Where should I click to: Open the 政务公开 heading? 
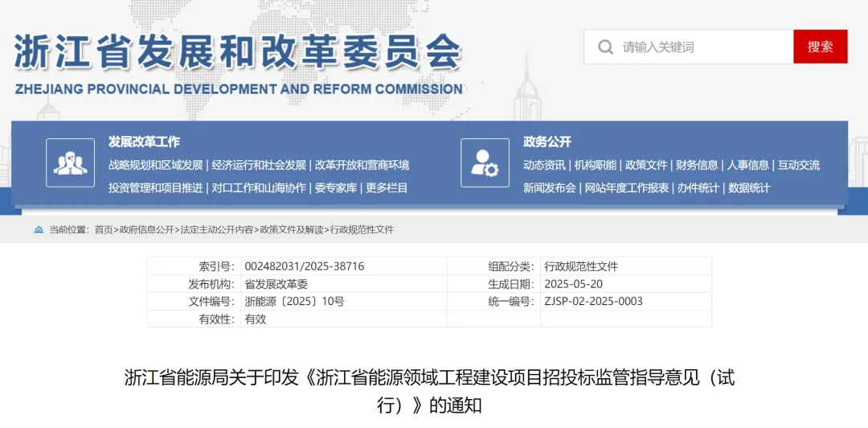click(547, 142)
